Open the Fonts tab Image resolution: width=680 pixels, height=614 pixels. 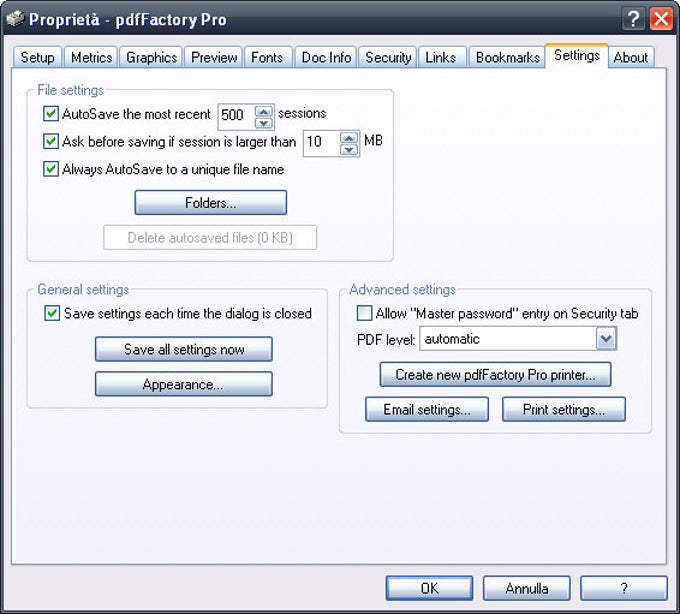click(x=267, y=57)
